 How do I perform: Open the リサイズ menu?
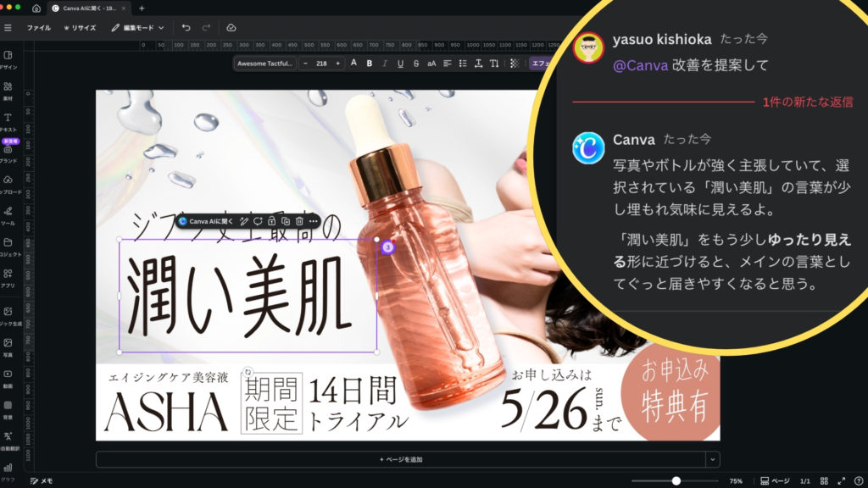click(x=80, y=28)
